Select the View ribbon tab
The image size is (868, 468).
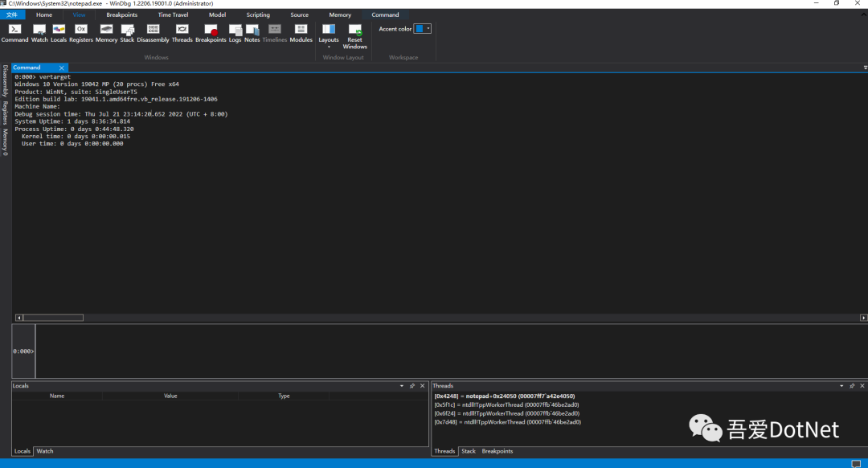click(x=79, y=15)
